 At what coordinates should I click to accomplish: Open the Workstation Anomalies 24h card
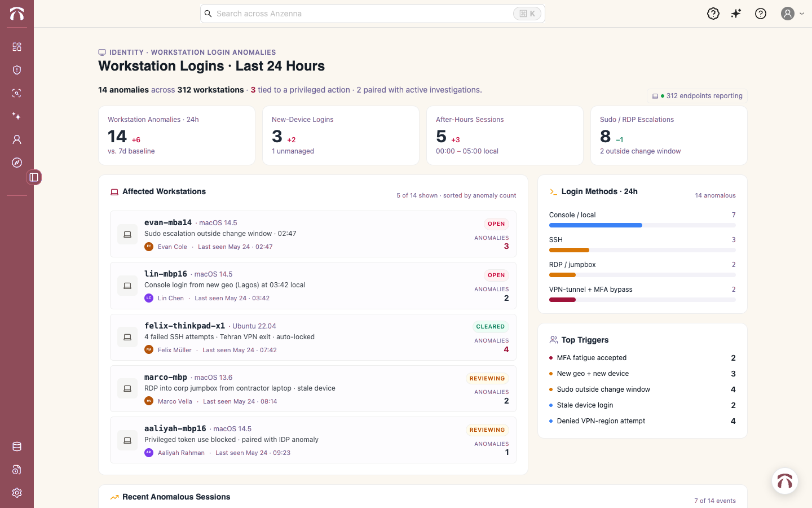pyautogui.click(x=176, y=135)
